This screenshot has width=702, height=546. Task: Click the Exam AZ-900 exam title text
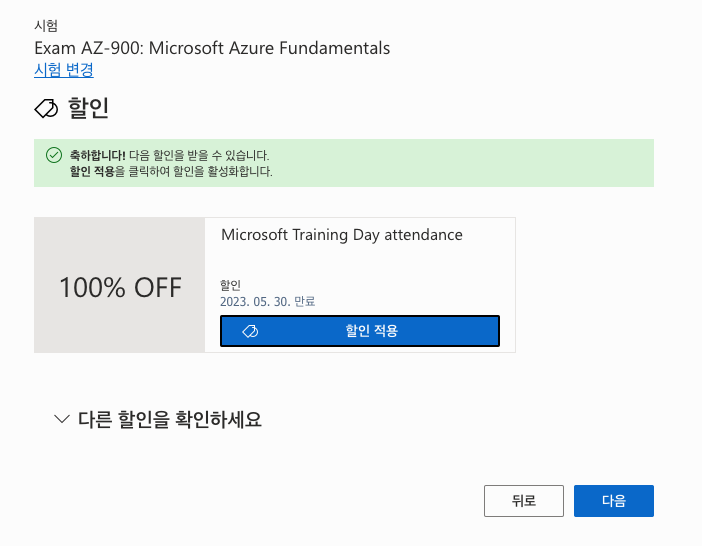(x=212, y=48)
